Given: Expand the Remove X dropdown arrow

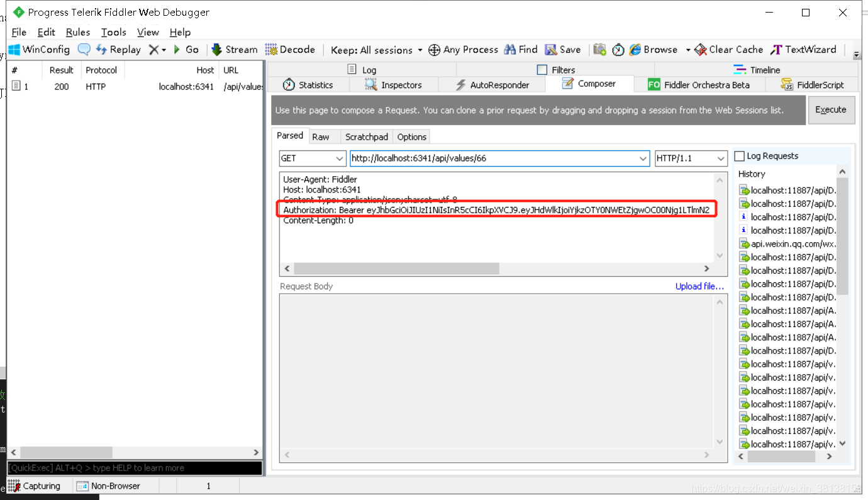Looking at the screenshot, I should click(164, 50).
